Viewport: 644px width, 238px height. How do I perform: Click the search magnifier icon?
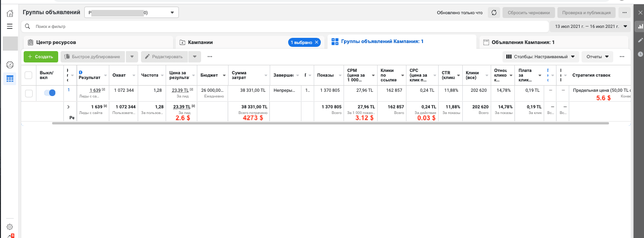[28, 26]
